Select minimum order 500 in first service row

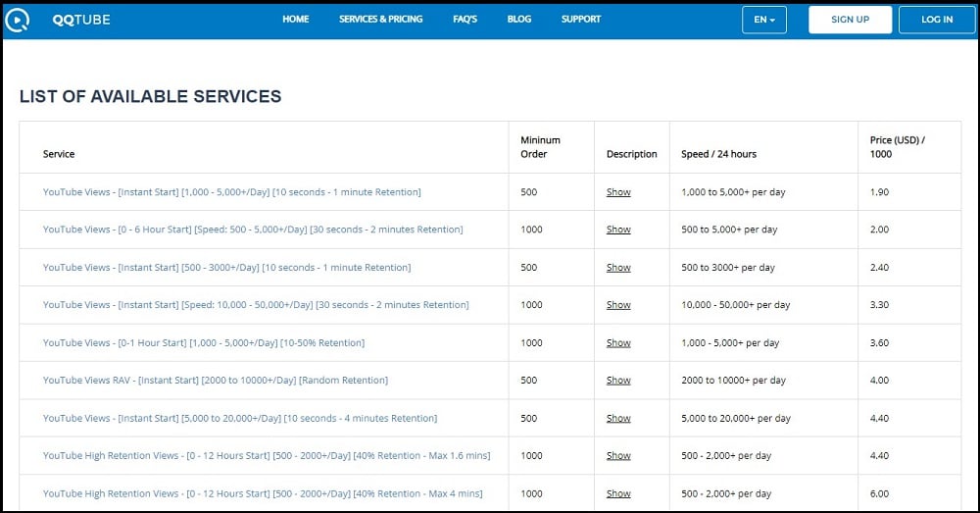529,192
